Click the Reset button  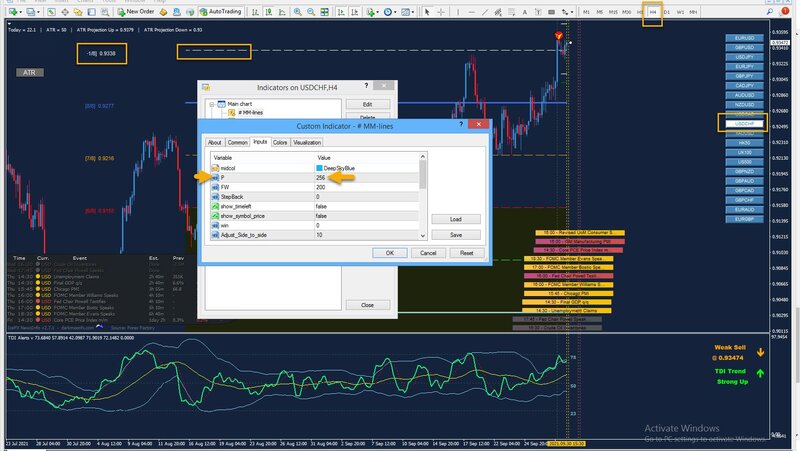pyautogui.click(x=466, y=253)
